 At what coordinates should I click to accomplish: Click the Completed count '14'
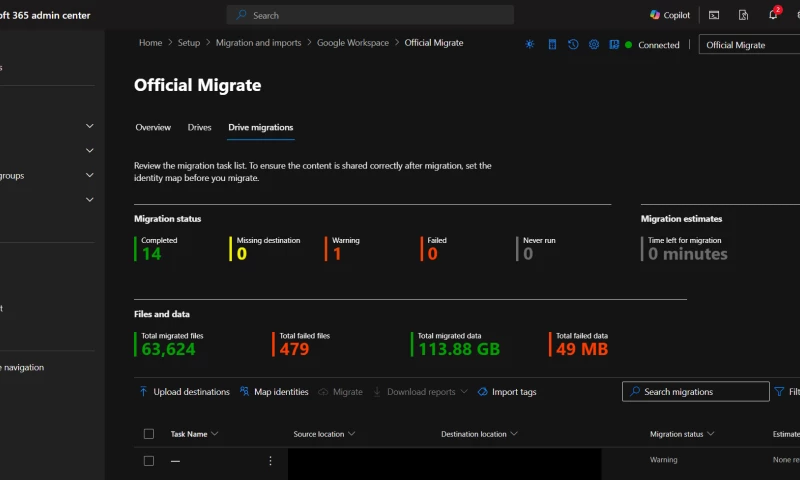coord(152,254)
